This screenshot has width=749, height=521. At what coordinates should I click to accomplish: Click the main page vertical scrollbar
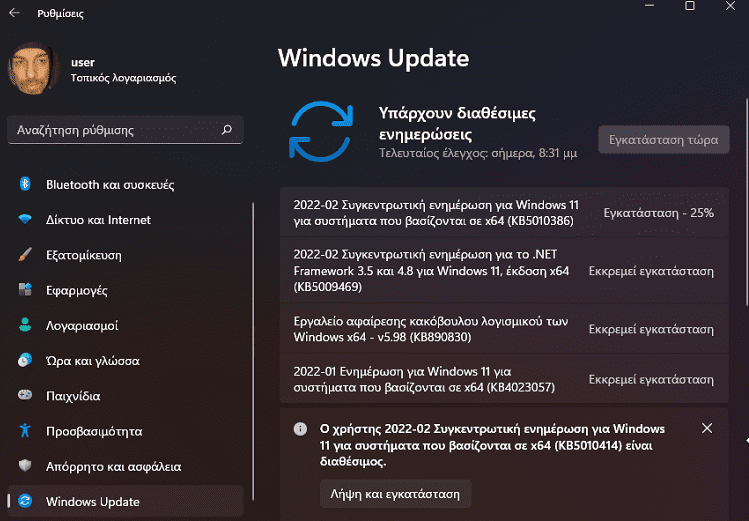746,202
